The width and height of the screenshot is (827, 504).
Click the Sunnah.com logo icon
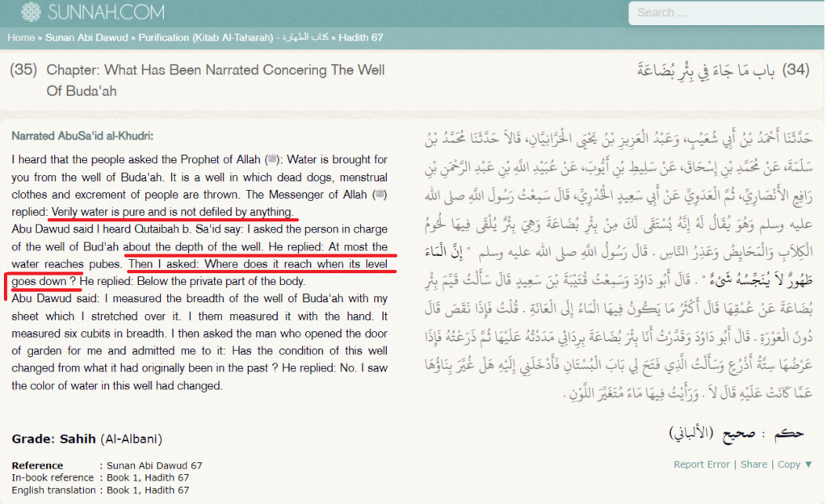click(31, 11)
